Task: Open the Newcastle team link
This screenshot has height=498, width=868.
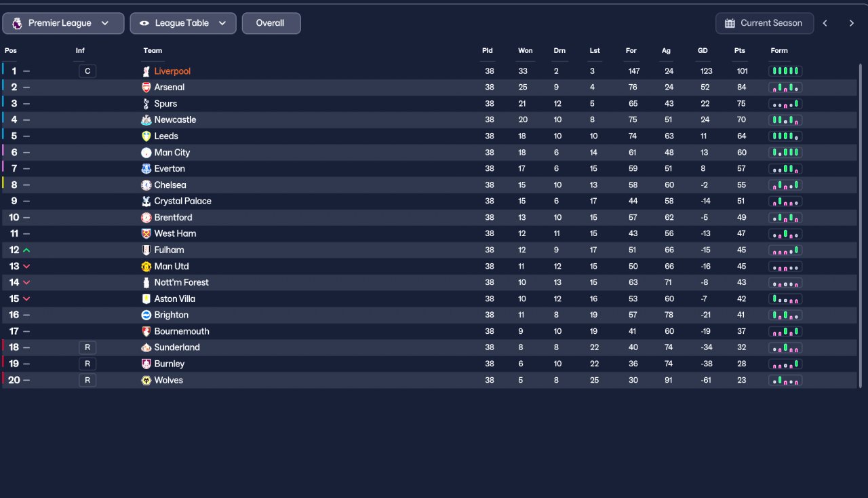Action: (175, 120)
